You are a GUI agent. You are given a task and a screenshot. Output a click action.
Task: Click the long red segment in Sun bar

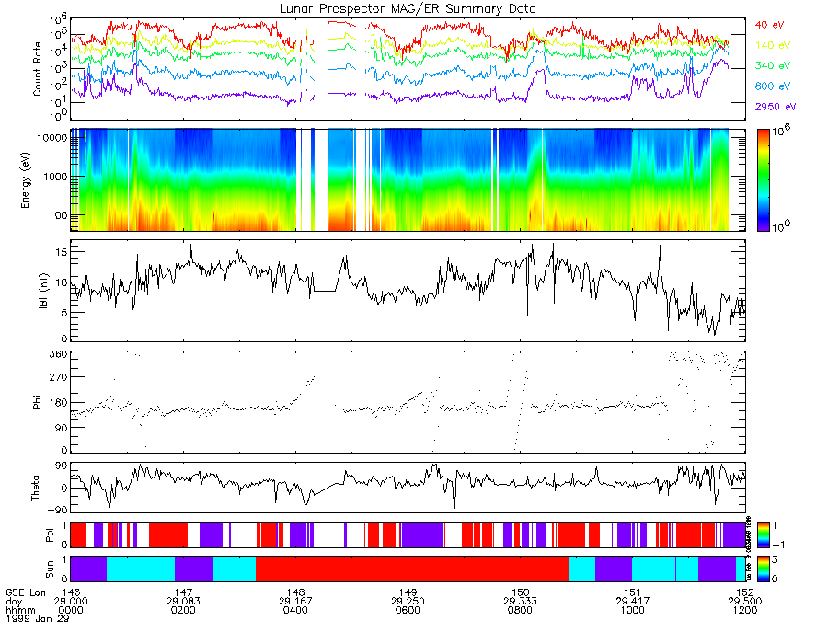pos(412,569)
